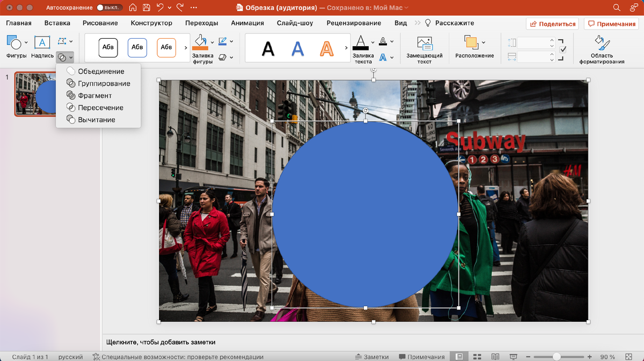Image resolution: width=644 pixels, height=361 pixels.
Task: Click the Merge Shapes icon button
Action: (x=62, y=57)
